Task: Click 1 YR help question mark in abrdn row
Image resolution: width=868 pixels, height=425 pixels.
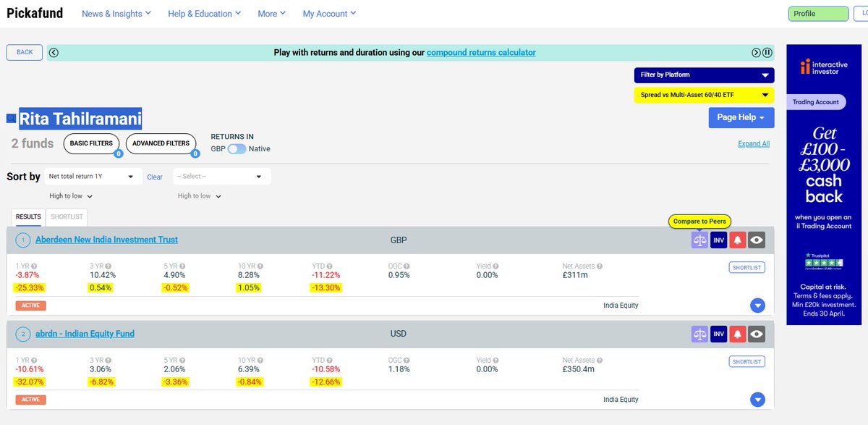Action: tap(34, 360)
